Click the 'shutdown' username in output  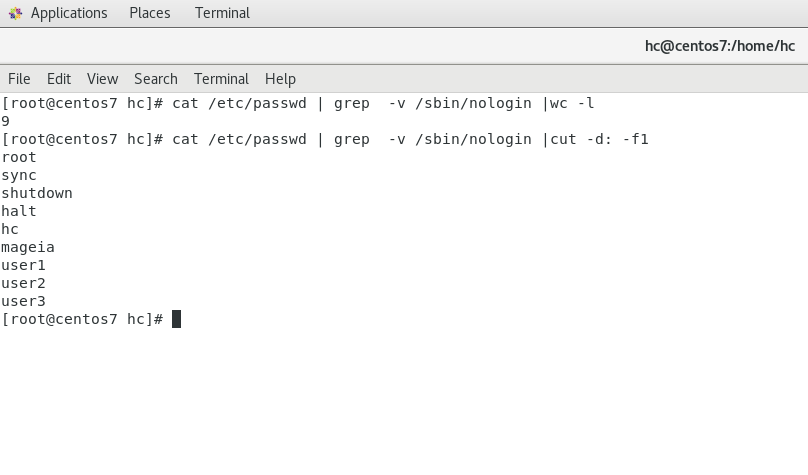pyautogui.click(x=37, y=193)
